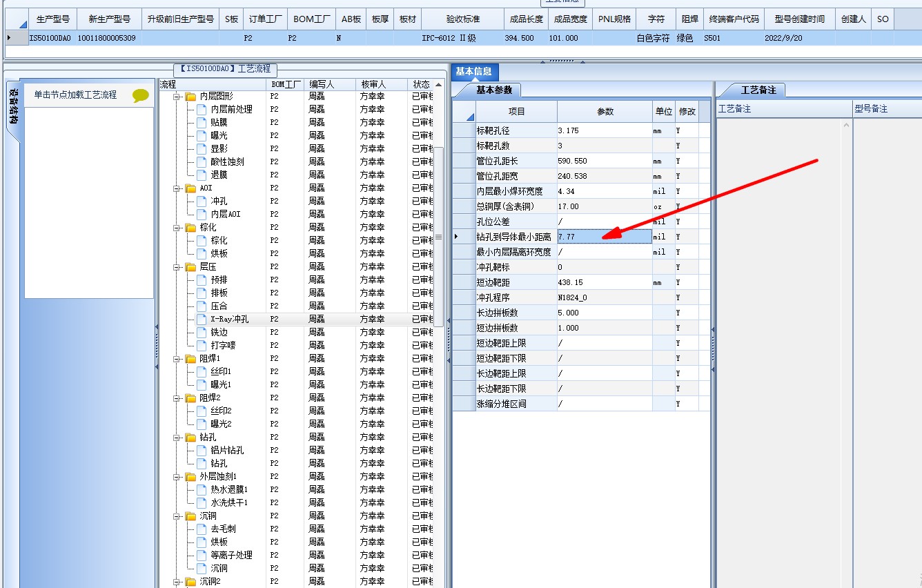The width and height of the screenshot is (922, 588).
Task: Sort by the 型号创建时间 column header
Action: point(800,19)
